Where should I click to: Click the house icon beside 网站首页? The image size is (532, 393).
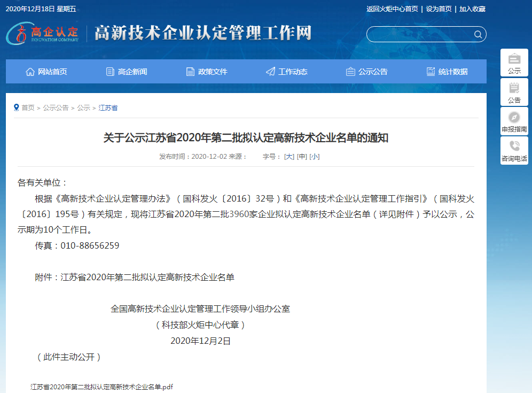point(30,71)
